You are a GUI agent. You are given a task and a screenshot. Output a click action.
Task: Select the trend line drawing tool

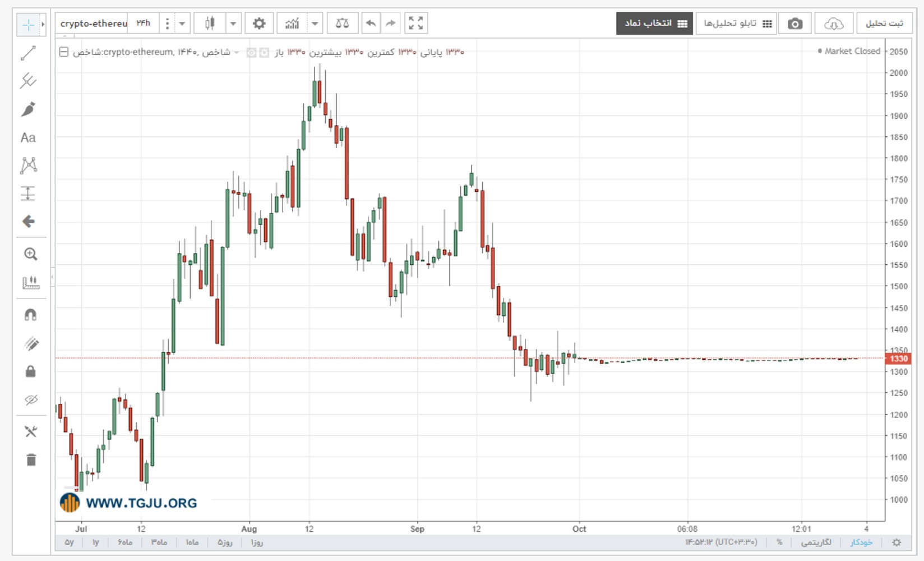tap(28, 53)
